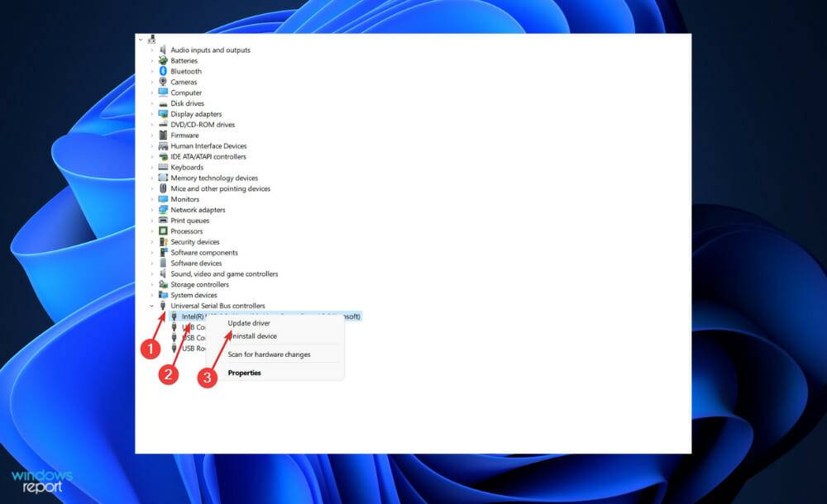Expand the Audio inputs and outputs category
Image resolution: width=827 pixels, height=504 pixels.
pos(152,50)
